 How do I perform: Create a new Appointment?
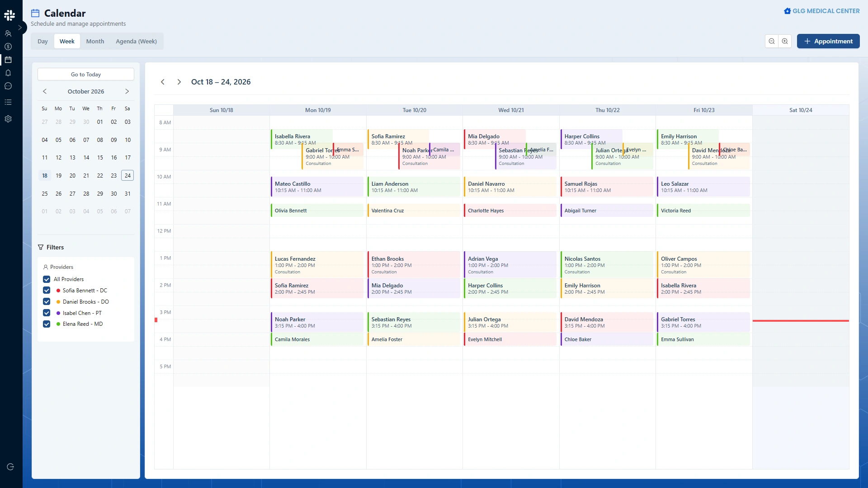pyautogui.click(x=828, y=41)
